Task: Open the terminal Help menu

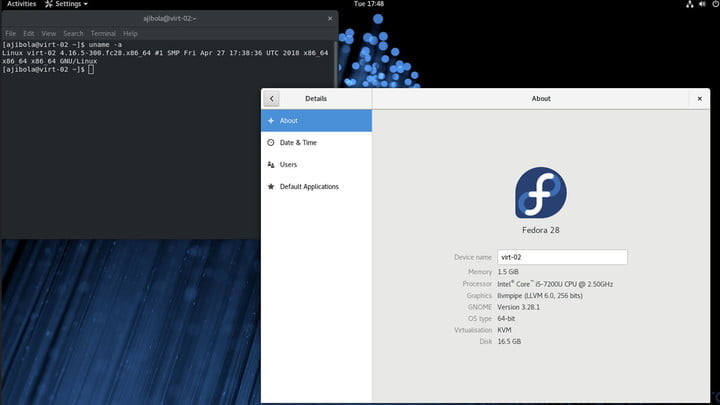Action: point(130,34)
